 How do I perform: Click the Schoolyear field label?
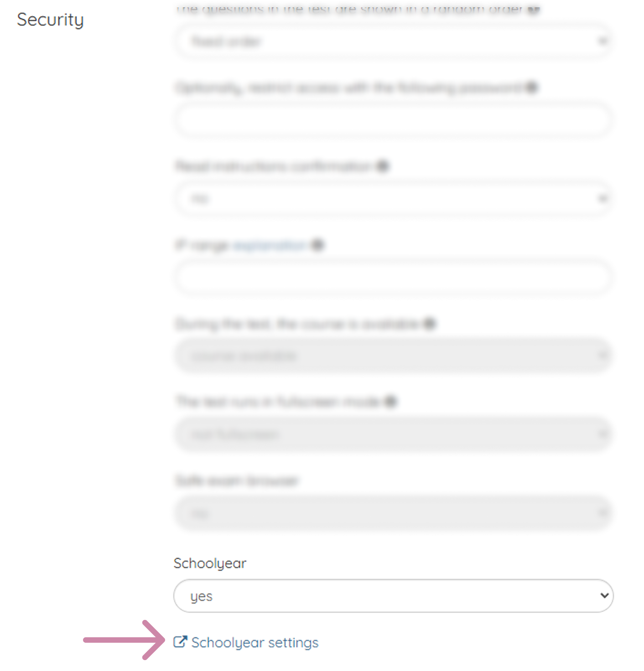(210, 563)
